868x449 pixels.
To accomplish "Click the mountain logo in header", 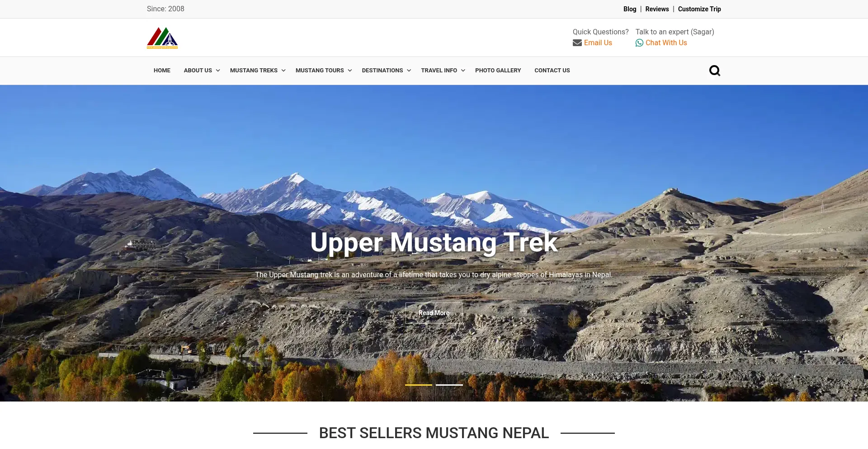I will (x=162, y=38).
